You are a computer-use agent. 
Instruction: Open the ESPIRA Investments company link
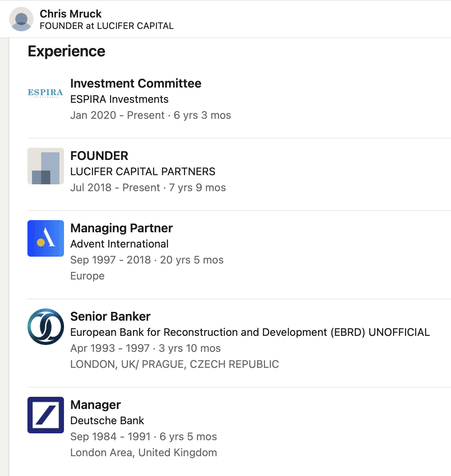119,99
